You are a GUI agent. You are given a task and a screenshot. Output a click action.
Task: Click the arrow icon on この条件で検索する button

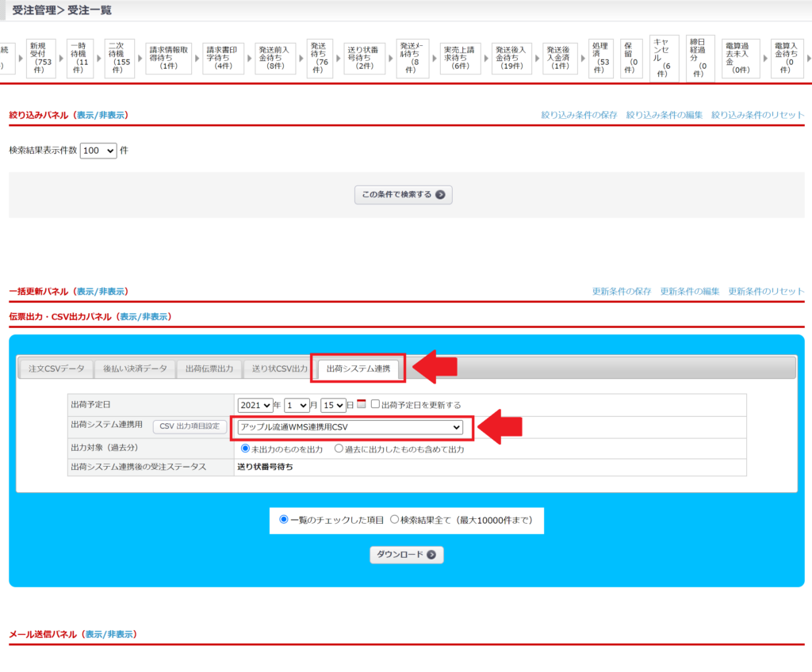[440, 195]
